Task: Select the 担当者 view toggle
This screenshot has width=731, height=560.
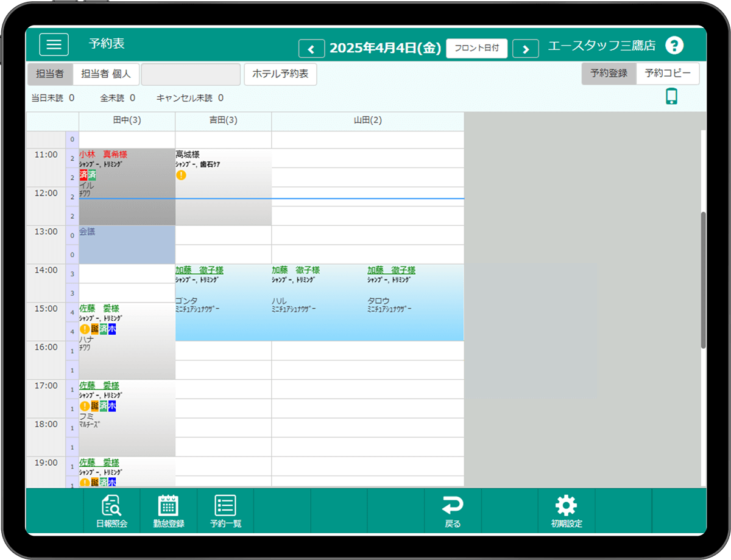Action: pos(50,74)
